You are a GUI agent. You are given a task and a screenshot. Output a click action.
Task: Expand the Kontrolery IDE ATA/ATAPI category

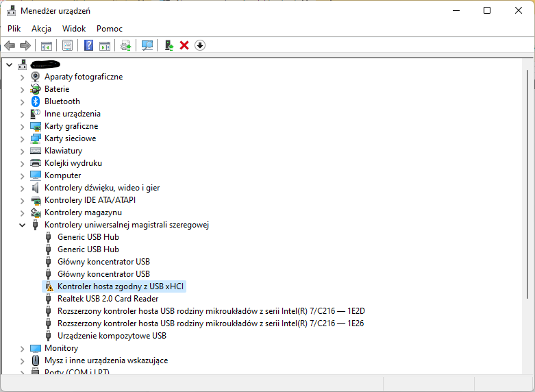coord(23,200)
